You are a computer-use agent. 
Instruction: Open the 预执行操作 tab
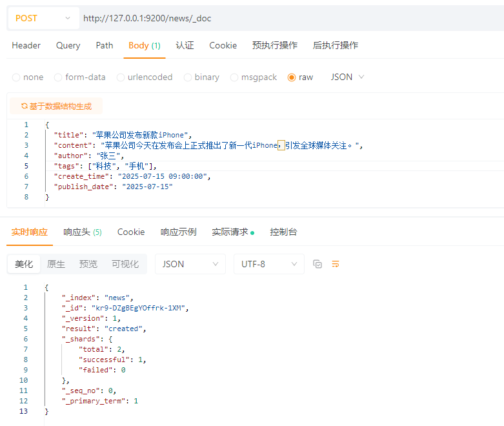[x=275, y=45]
